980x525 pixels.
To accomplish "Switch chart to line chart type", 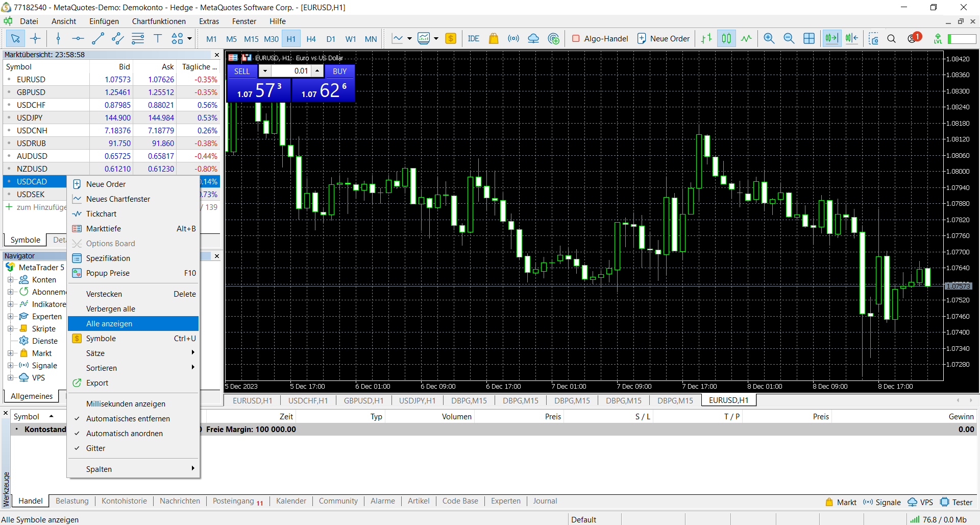I will (746, 38).
